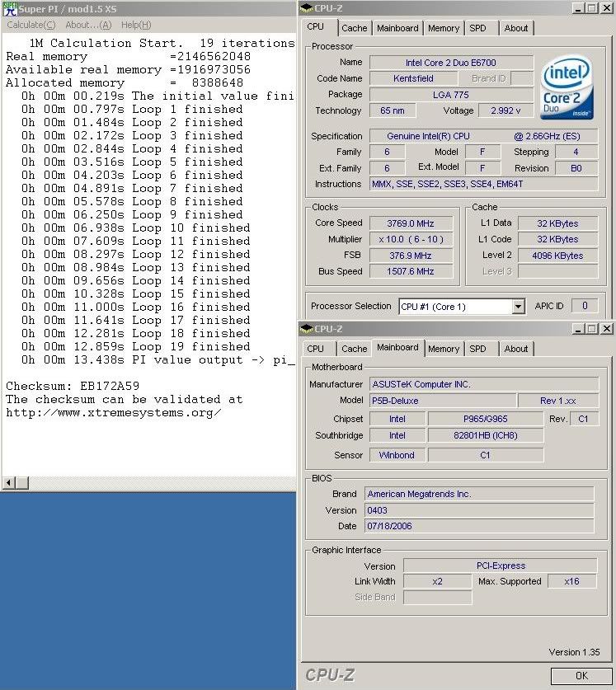Click the Voltage value 2.992 v
Screen dimensions: 616x690
tap(505, 110)
